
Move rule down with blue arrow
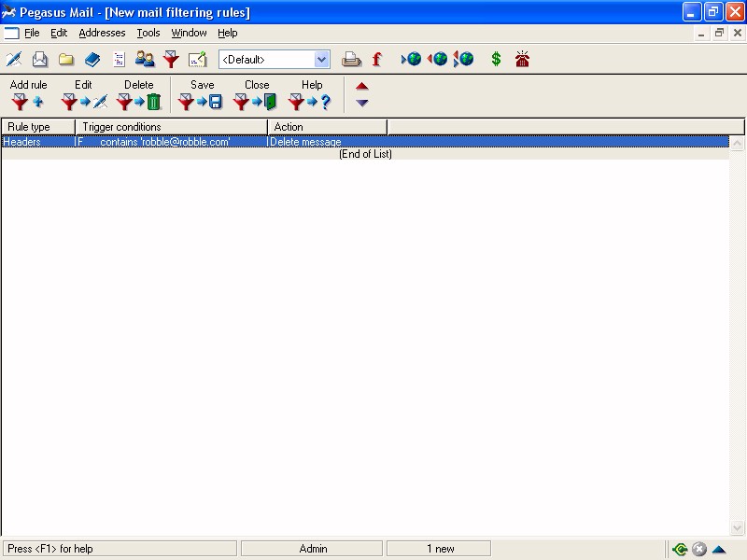coord(362,103)
